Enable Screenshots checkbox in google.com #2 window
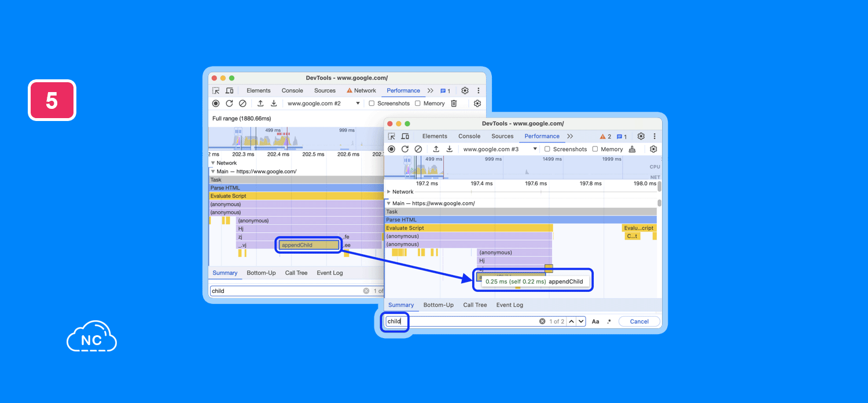 372,104
